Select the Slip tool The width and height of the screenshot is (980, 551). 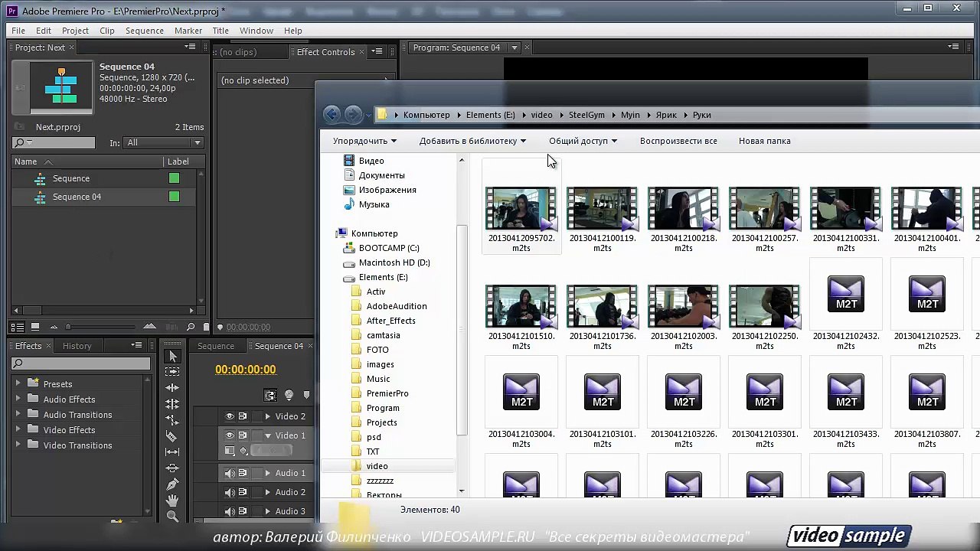(172, 452)
